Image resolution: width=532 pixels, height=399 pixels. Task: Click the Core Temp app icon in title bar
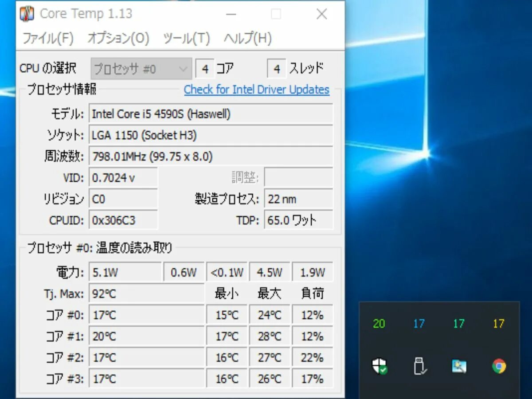(27, 14)
